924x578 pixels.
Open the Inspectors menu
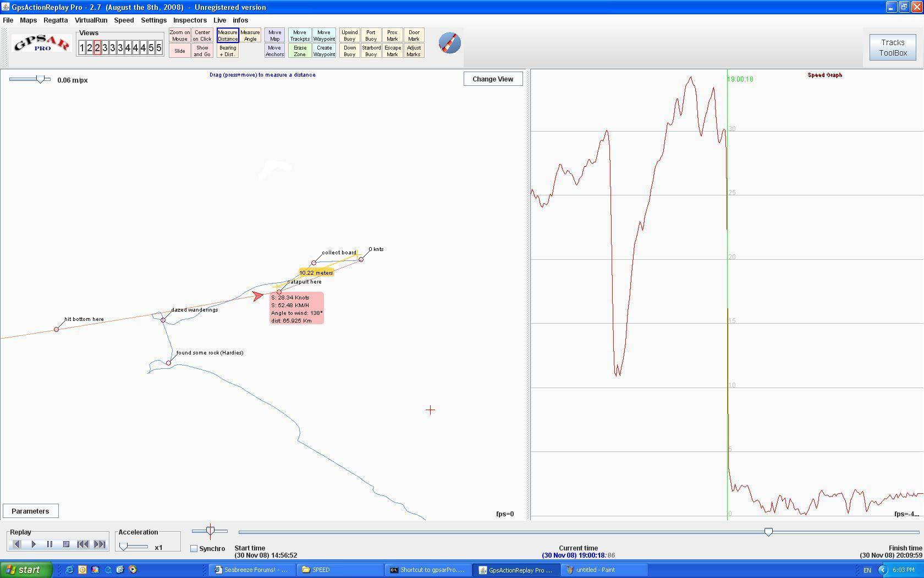coord(190,20)
